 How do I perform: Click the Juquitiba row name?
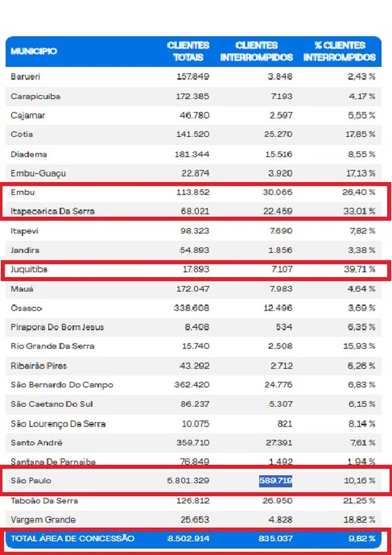(x=29, y=269)
